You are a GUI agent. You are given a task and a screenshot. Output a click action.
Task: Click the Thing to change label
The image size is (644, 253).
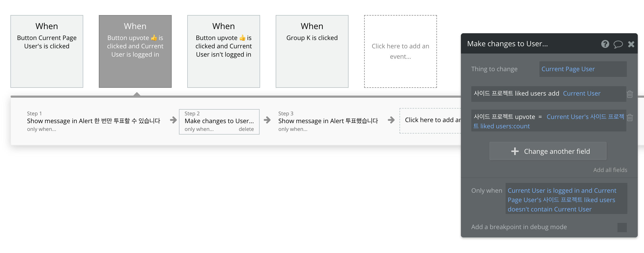click(x=494, y=69)
